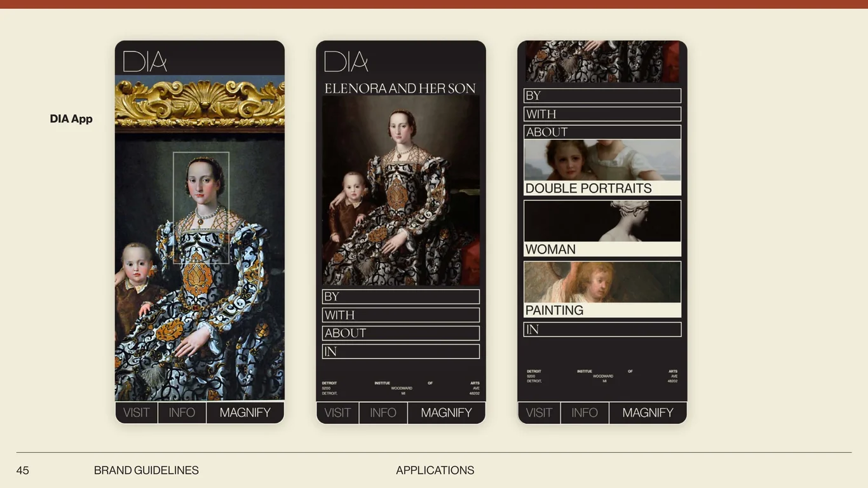Expand the ABOUT section in the middle phone
The height and width of the screenshot is (488, 868).
pyautogui.click(x=401, y=333)
